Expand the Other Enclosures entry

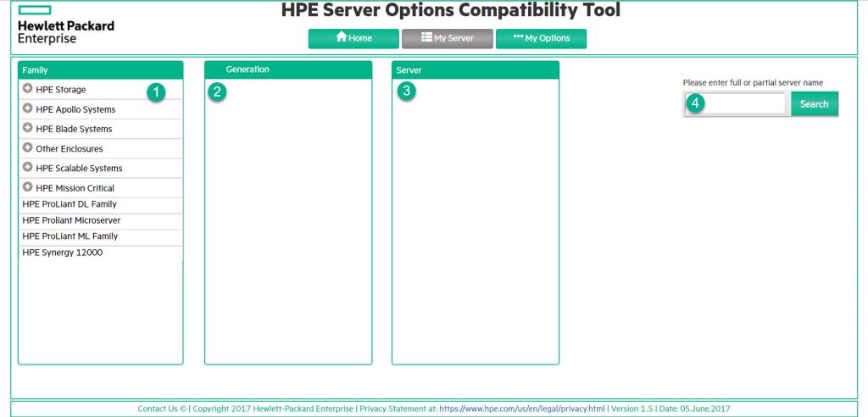[27, 147]
